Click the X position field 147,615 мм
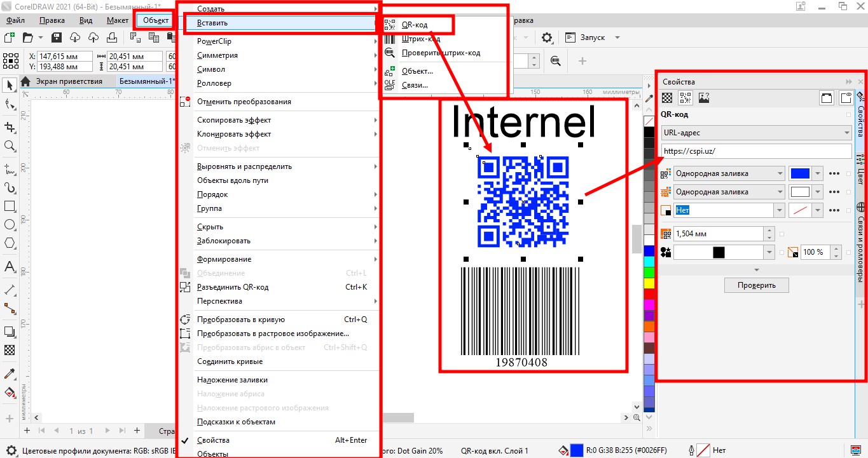The width and height of the screenshot is (868, 458). coord(65,56)
